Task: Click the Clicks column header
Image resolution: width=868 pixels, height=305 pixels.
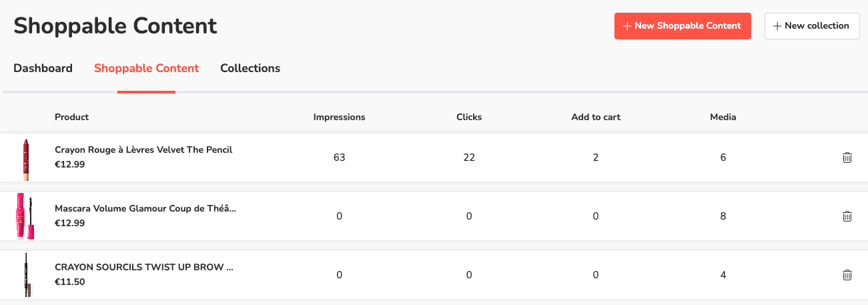Action: click(x=468, y=117)
